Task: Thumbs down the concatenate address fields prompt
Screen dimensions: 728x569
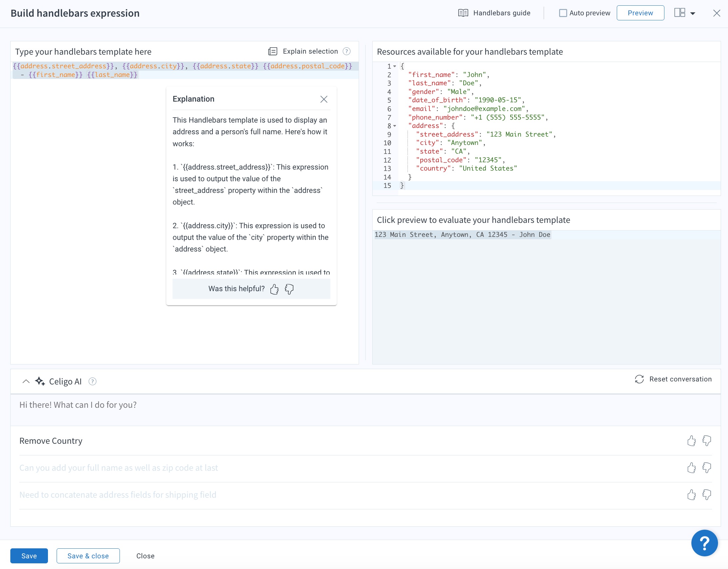Action: (707, 495)
